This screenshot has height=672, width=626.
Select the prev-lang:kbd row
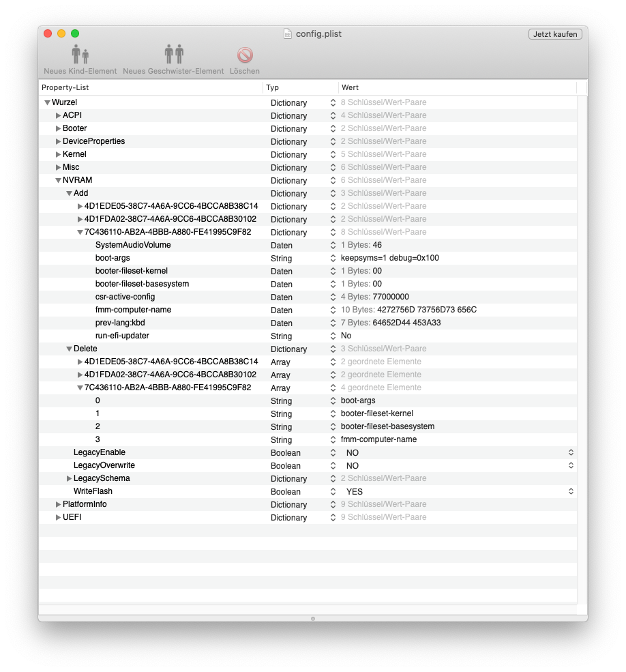point(308,323)
